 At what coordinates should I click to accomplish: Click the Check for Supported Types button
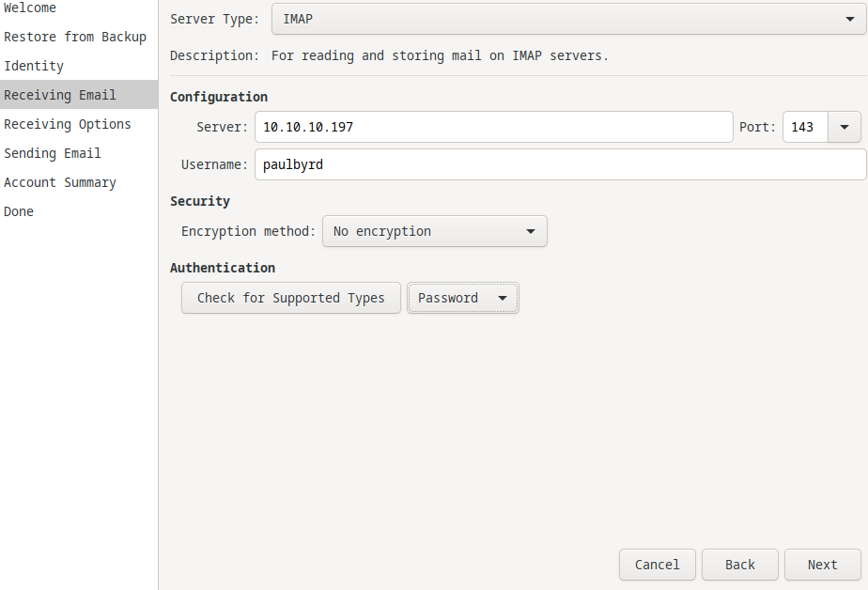290,298
